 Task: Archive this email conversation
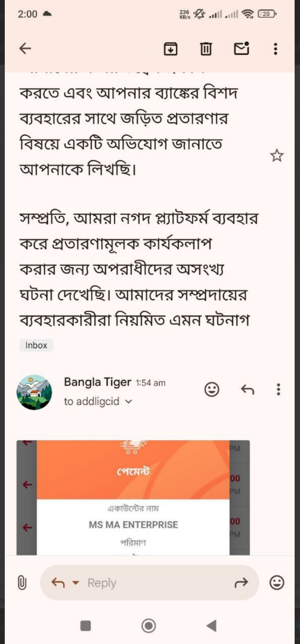(x=170, y=49)
